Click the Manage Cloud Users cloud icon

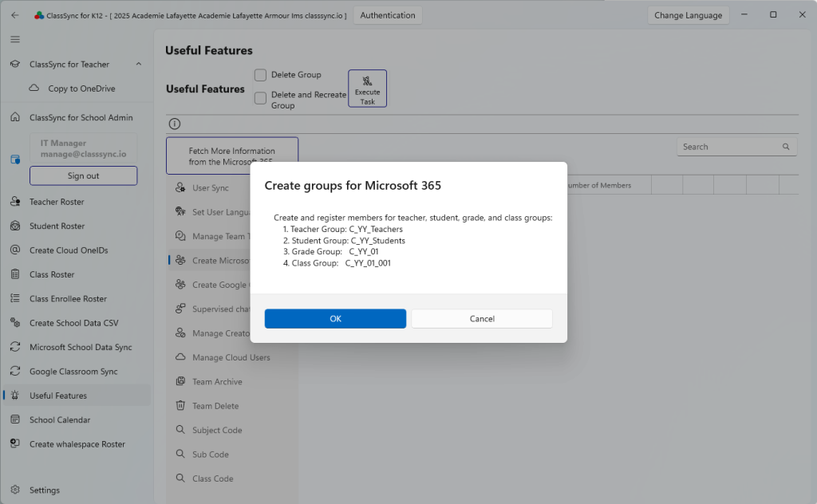pos(180,357)
